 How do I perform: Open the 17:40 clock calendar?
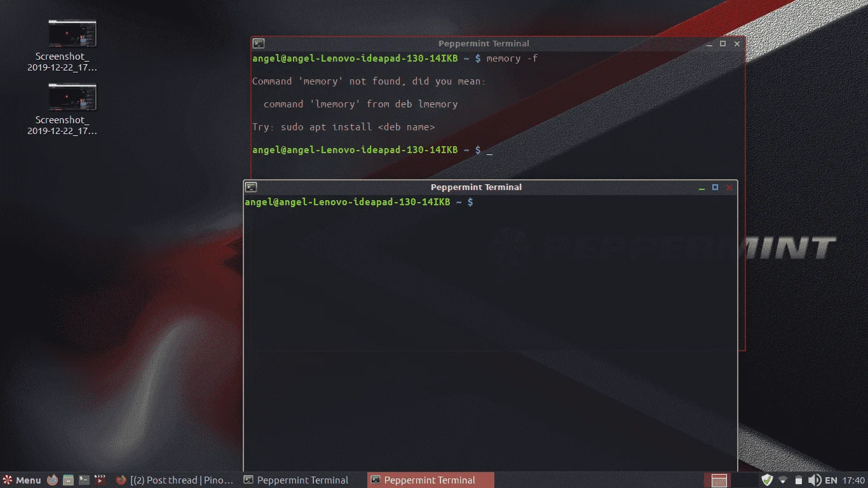(x=853, y=480)
